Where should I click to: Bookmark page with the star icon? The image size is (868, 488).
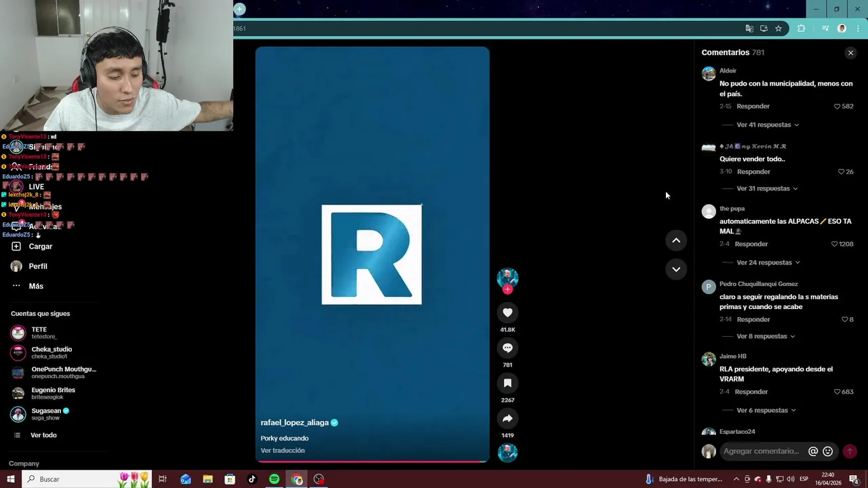pos(778,28)
